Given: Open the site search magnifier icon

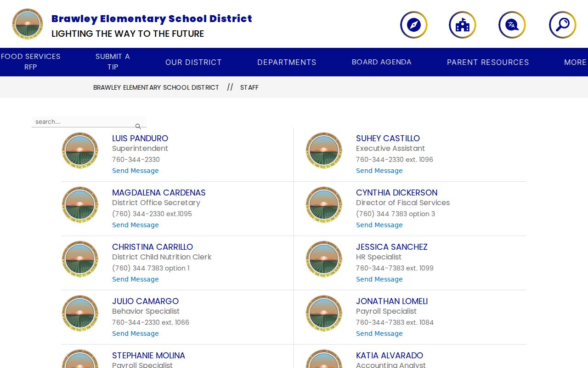Looking at the screenshot, I should point(563,25).
